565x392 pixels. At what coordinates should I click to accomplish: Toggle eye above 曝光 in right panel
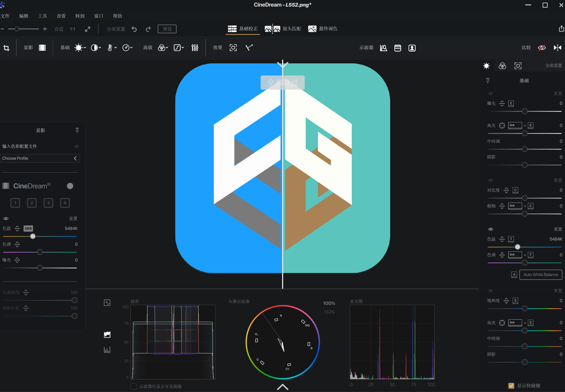click(491, 94)
